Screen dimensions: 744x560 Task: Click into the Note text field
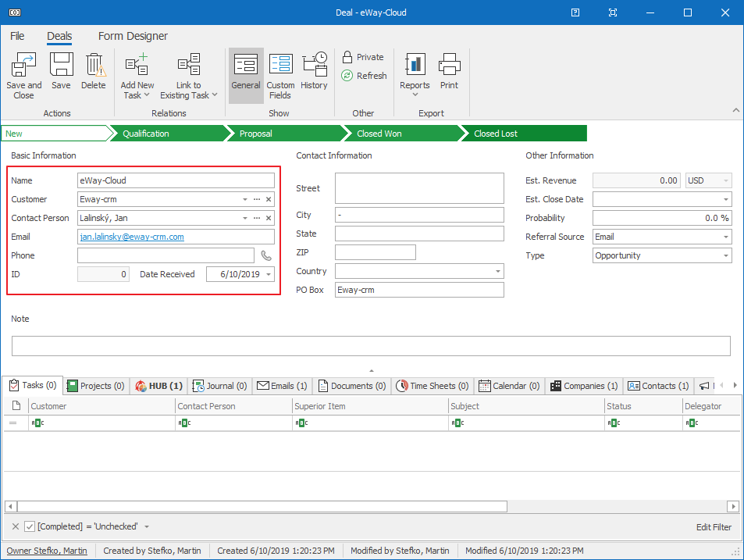(371, 346)
